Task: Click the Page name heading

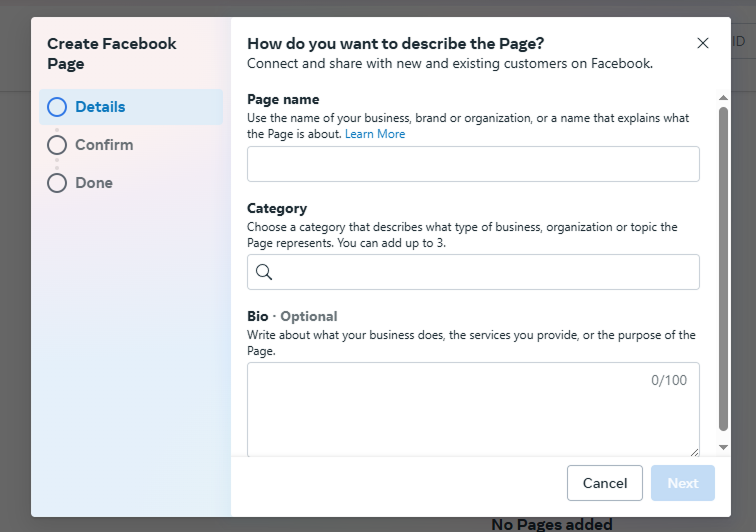Action: coord(283,99)
